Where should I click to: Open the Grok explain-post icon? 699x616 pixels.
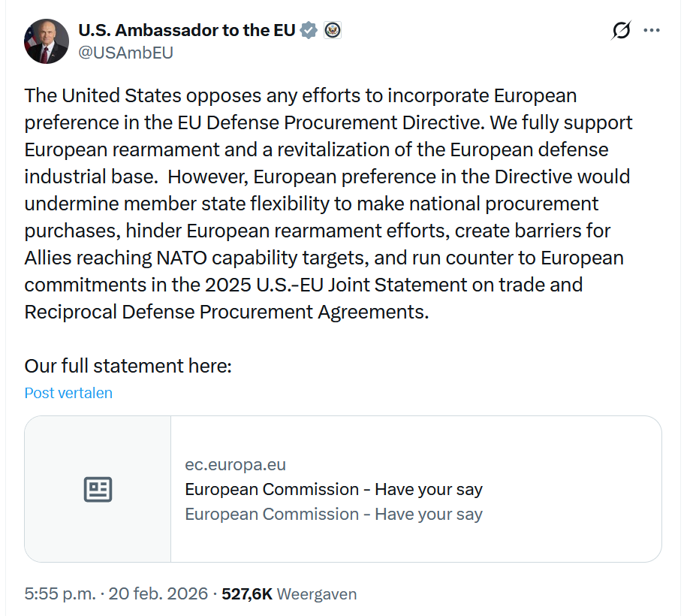[x=621, y=31]
